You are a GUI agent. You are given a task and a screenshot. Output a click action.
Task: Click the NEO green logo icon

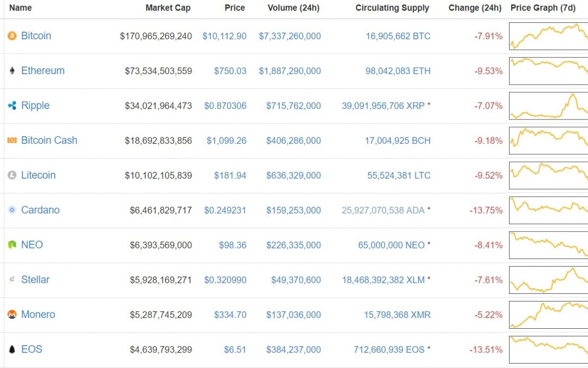tap(11, 245)
